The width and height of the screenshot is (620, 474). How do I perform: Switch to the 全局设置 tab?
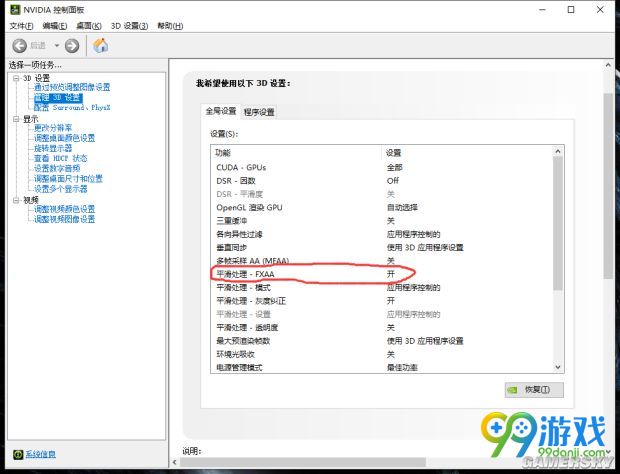point(220,111)
